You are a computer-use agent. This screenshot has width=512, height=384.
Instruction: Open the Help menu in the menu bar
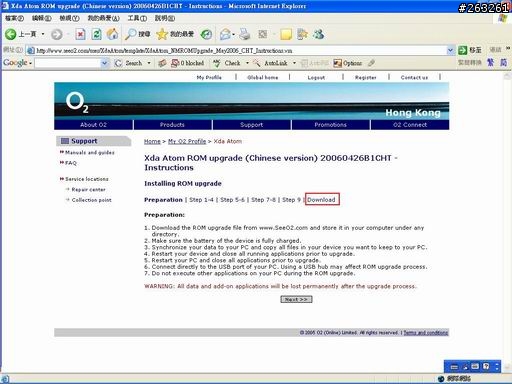(x=165, y=18)
